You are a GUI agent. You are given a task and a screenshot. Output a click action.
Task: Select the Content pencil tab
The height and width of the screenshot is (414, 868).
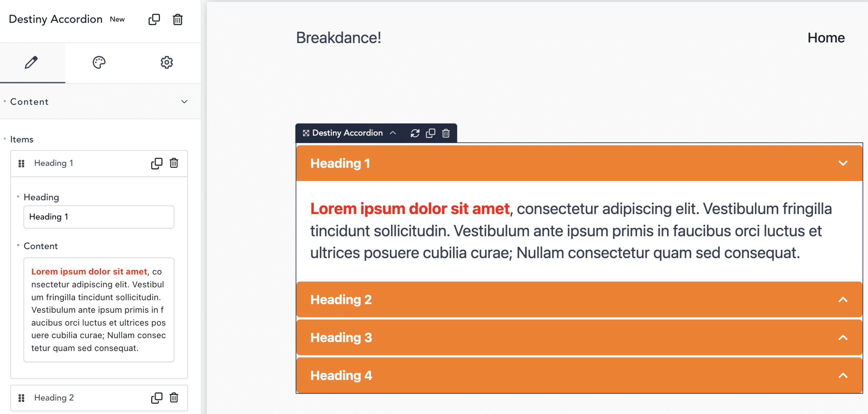pos(31,62)
